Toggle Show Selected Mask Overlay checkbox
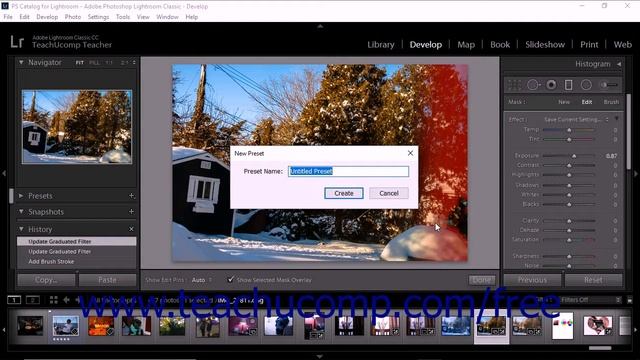The width and height of the screenshot is (640, 360). click(231, 280)
